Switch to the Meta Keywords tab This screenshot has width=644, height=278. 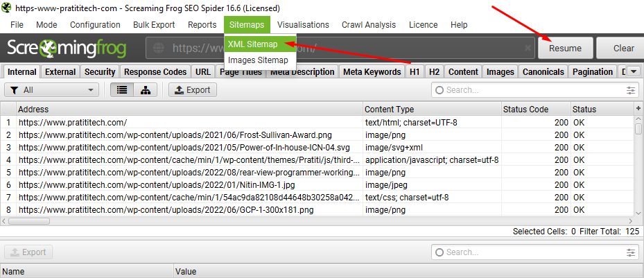click(372, 72)
